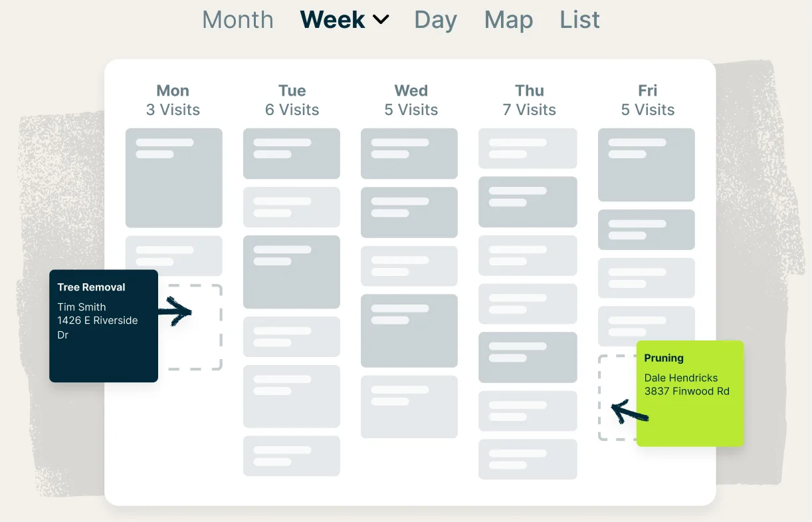
Task: Click the Week tab label
Action: 332,20
